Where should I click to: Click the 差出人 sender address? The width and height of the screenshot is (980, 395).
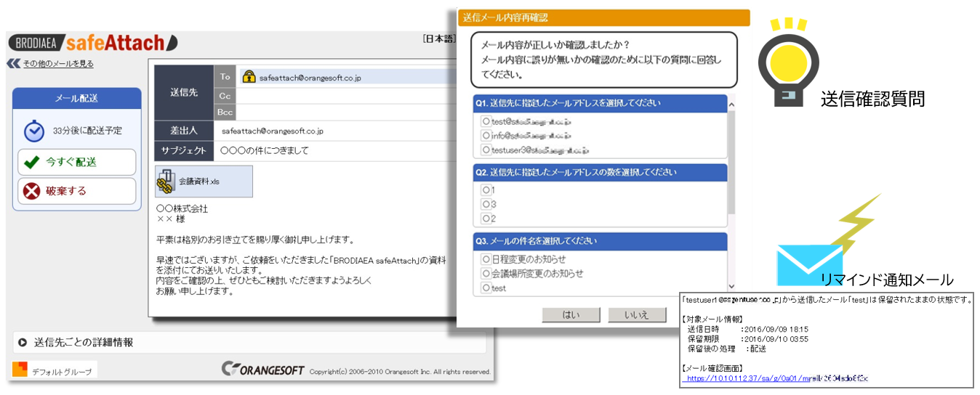click(x=273, y=131)
